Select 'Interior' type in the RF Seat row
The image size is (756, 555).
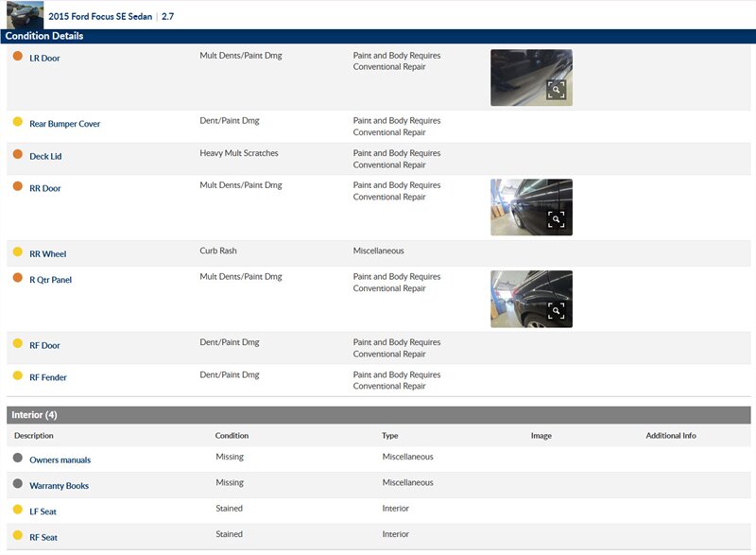tap(395, 534)
